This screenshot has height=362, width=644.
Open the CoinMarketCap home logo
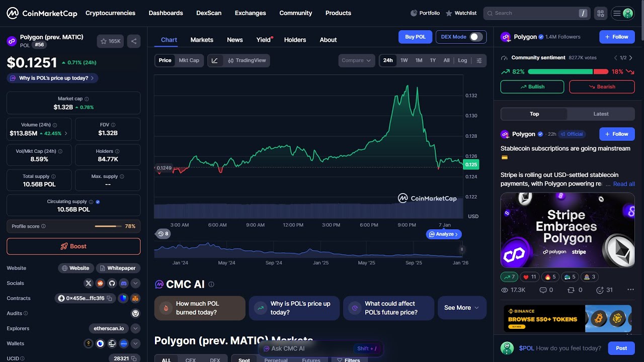click(x=42, y=13)
